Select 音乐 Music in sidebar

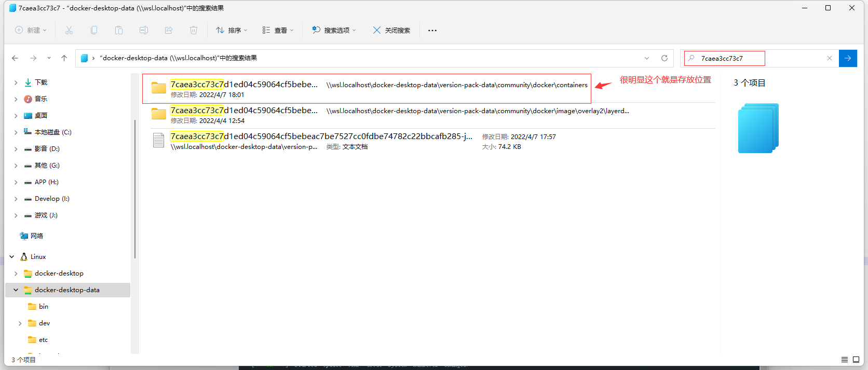pyautogui.click(x=40, y=99)
